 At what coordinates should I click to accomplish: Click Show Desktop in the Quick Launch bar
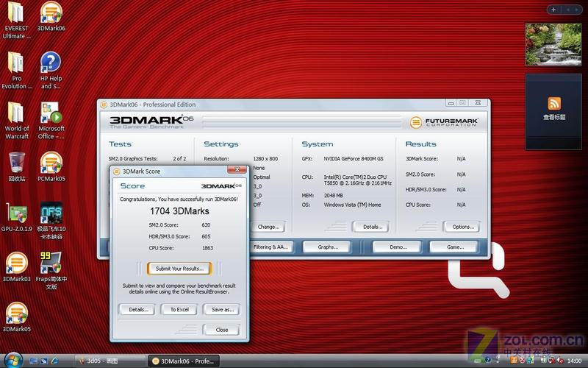(33, 361)
